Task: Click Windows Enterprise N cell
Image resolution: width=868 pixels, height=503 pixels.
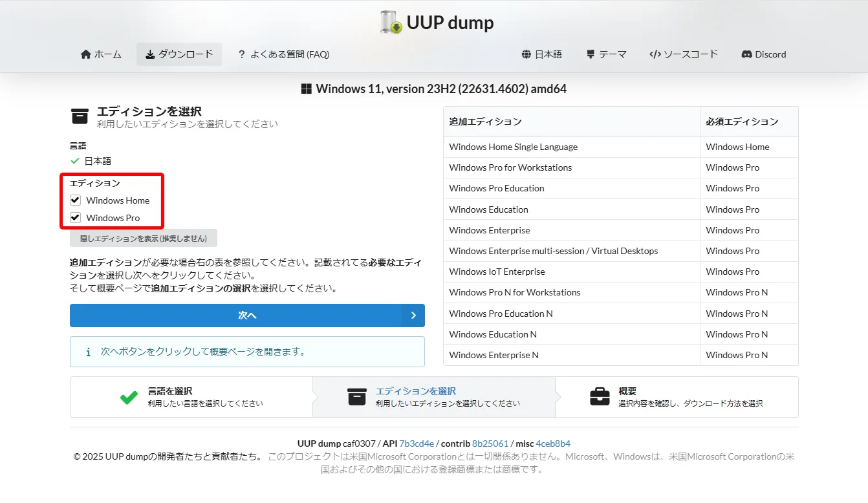Action: coord(572,355)
